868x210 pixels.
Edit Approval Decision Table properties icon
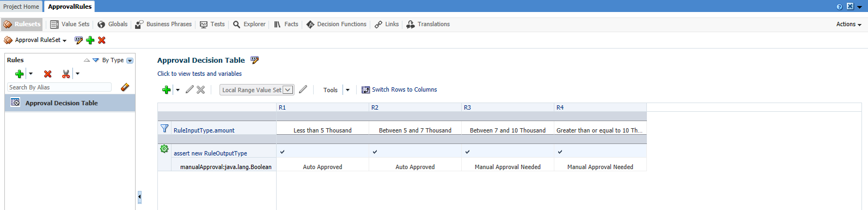[x=255, y=60]
